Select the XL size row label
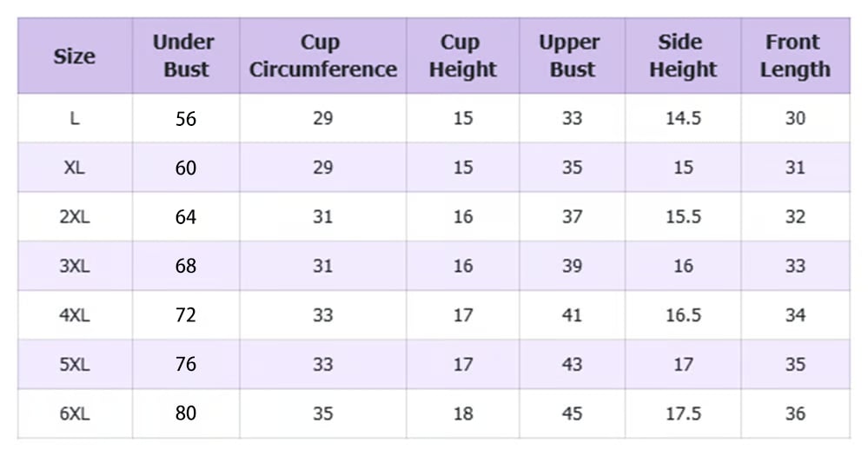This screenshot has width=868, height=456. 75,167
